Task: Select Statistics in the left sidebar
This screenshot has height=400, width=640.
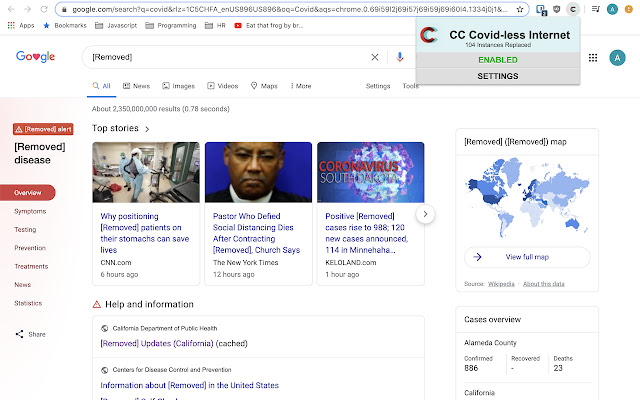Action: (28, 303)
